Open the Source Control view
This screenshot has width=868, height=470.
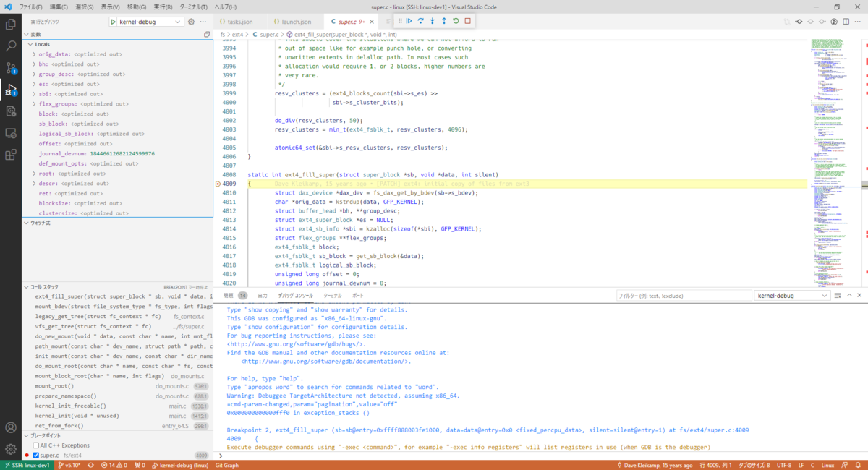coord(11,68)
